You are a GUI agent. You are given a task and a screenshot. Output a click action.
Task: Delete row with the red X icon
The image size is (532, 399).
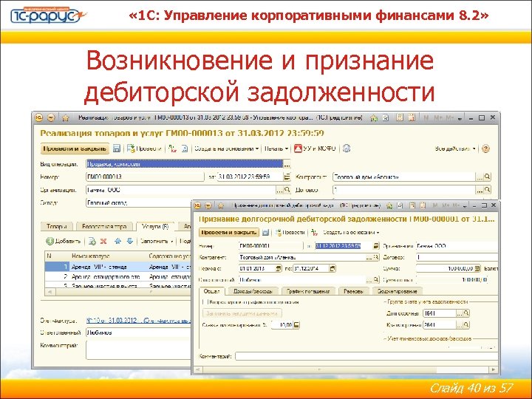(x=104, y=241)
